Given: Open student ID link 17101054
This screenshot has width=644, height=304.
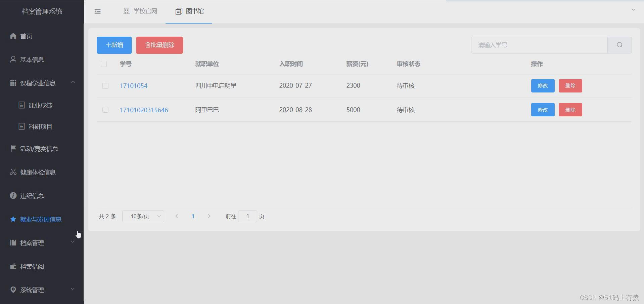Looking at the screenshot, I should tap(134, 86).
